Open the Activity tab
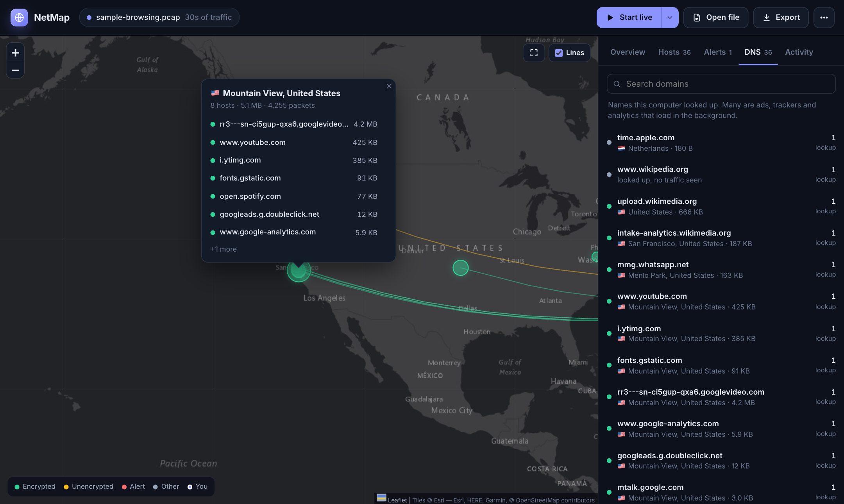 coord(799,52)
